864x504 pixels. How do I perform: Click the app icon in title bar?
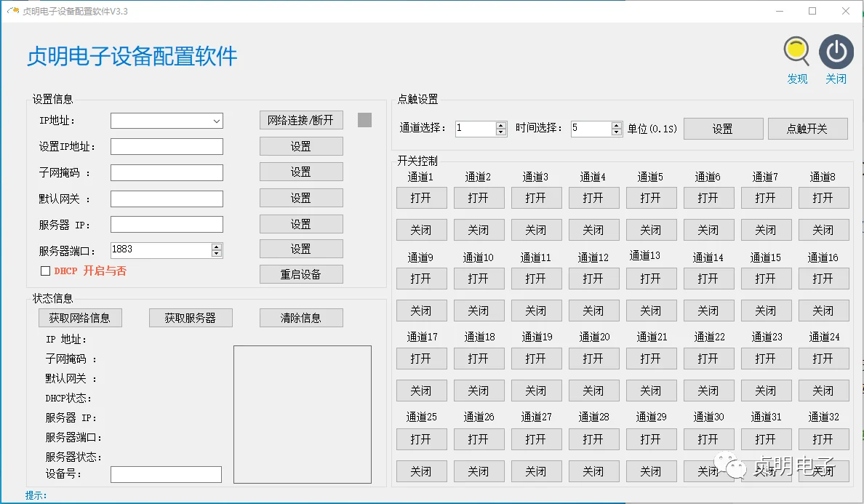12,10
